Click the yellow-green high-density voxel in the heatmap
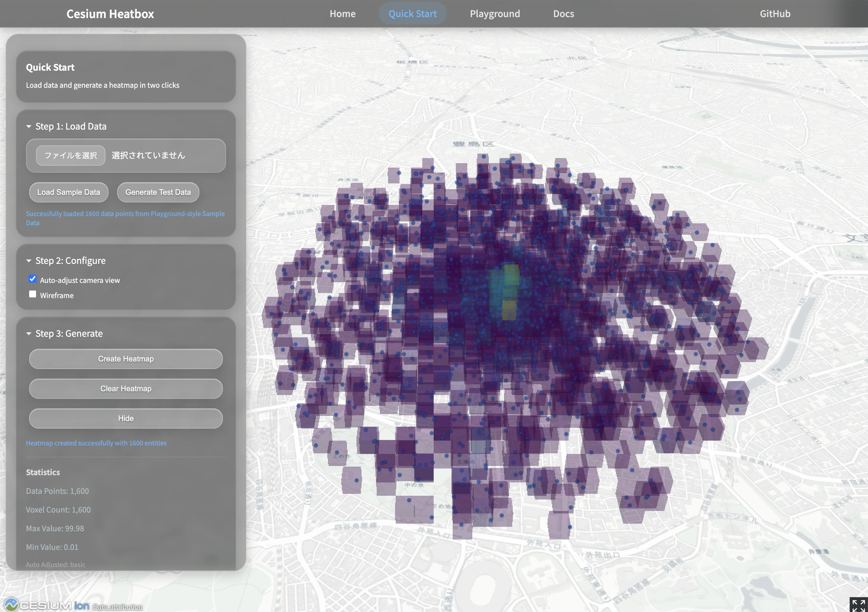 click(x=512, y=275)
